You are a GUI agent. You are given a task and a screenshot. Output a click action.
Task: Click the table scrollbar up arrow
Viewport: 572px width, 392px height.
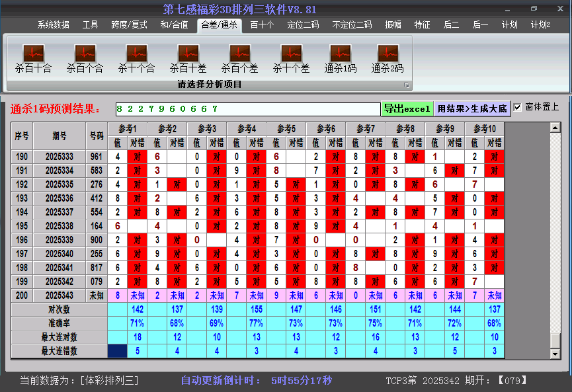555,128
